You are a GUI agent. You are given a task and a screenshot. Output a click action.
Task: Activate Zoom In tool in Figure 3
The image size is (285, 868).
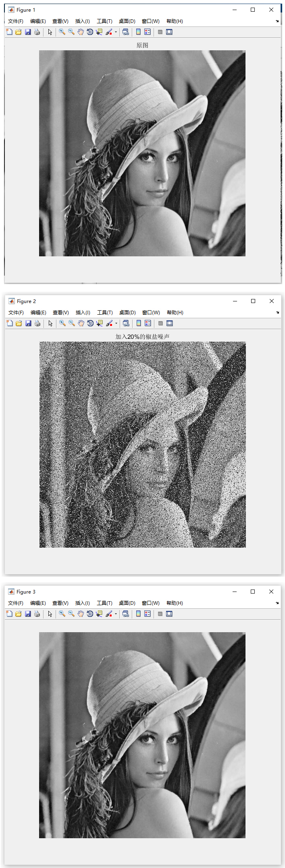coord(62,614)
